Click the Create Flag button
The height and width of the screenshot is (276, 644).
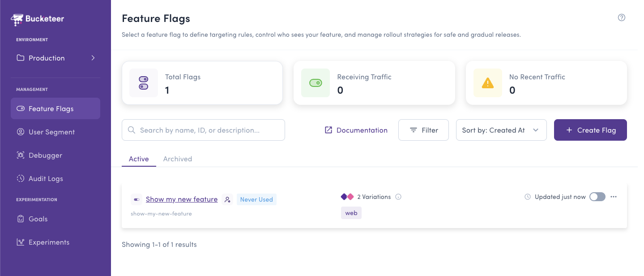coord(590,130)
